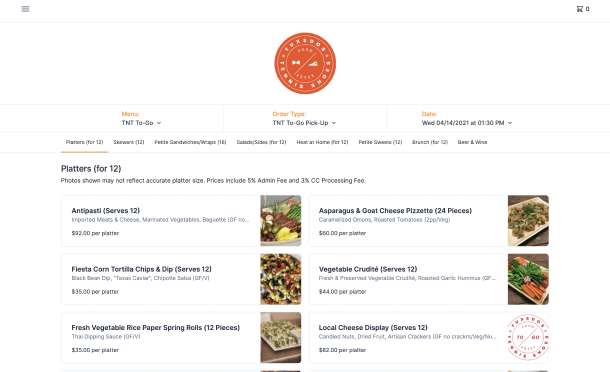Open the Brunch (for 12) tab
The height and width of the screenshot is (372, 610).
(x=430, y=142)
